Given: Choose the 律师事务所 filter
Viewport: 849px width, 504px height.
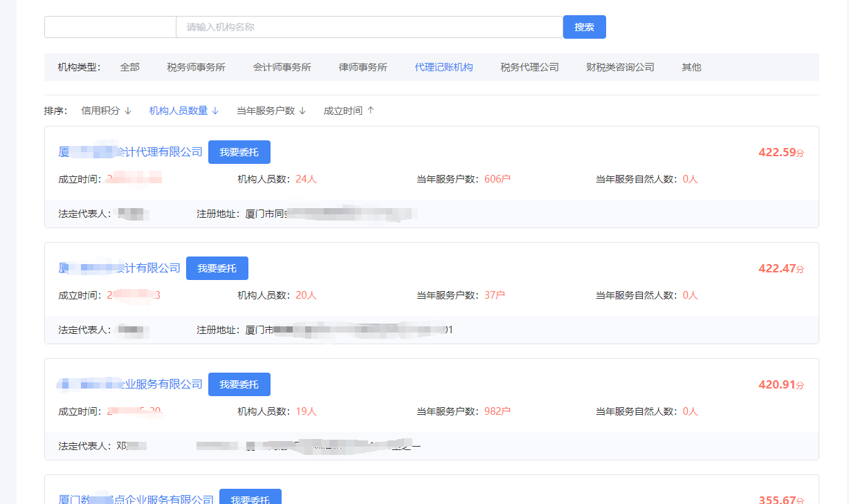Looking at the screenshot, I should 363,67.
